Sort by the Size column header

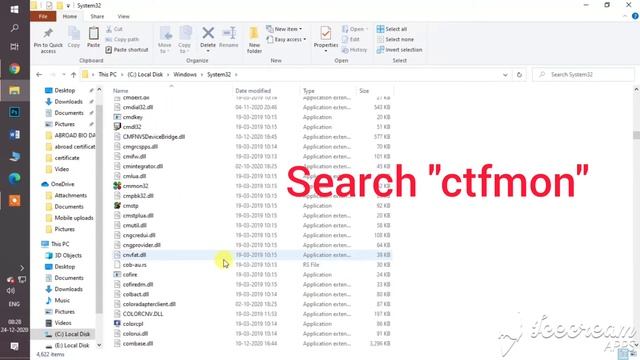[x=364, y=91]
